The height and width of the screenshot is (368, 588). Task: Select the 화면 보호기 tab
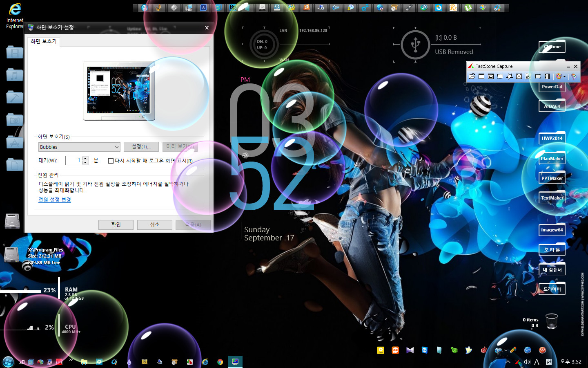44,41
